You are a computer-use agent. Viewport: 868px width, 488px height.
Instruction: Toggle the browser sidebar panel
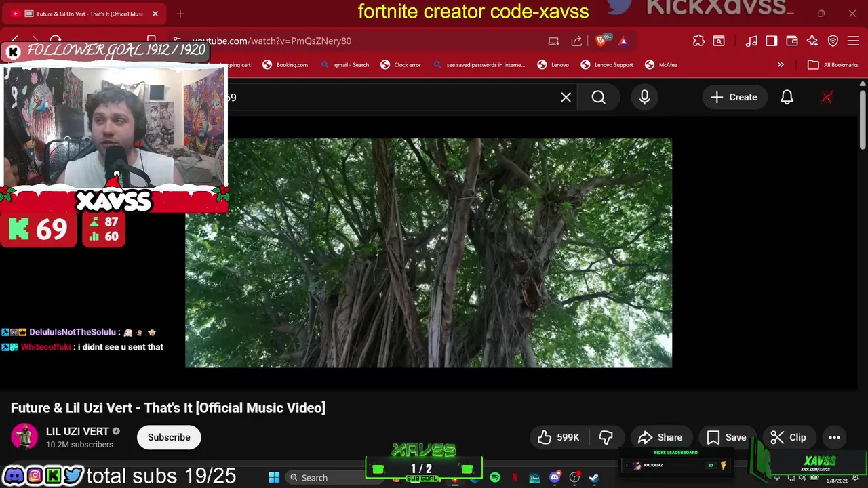pos(772,41)
